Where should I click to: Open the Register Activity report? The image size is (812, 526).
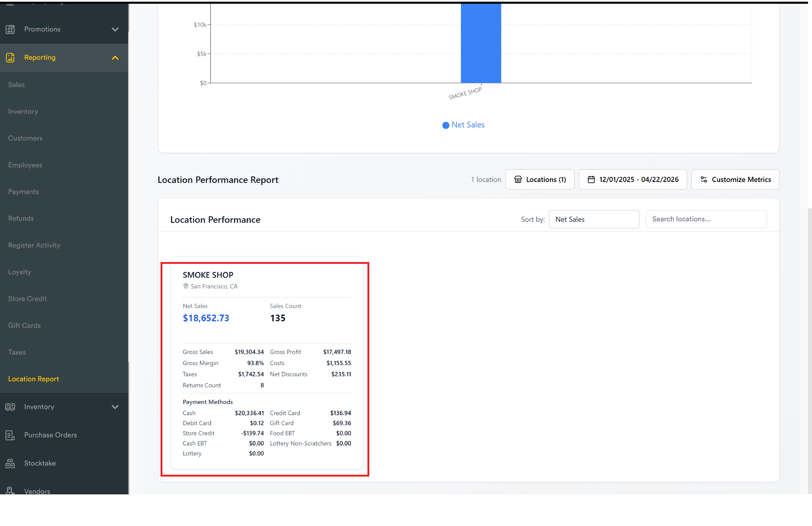[x=34, y=245]
